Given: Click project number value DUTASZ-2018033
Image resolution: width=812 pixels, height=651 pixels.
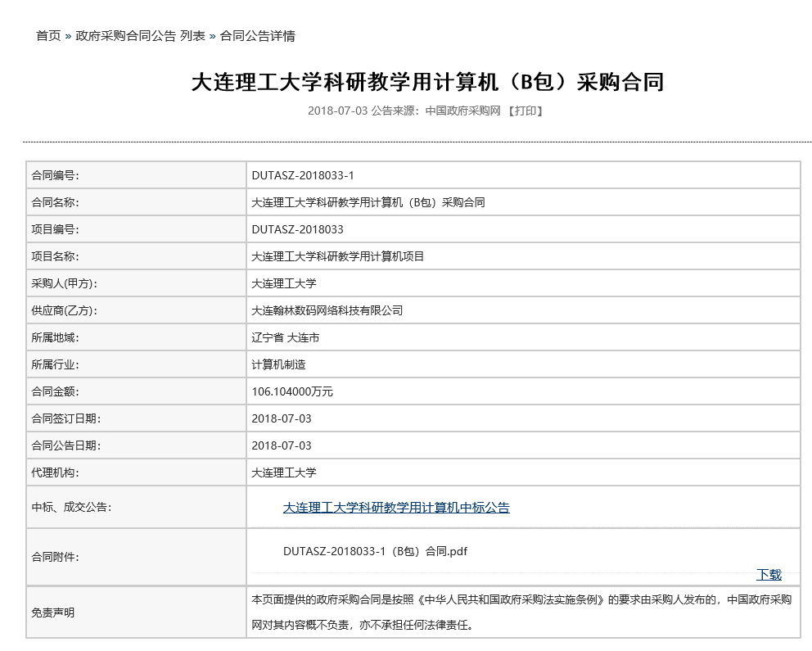Looking at the screenshot, I should tap(297, 229).
